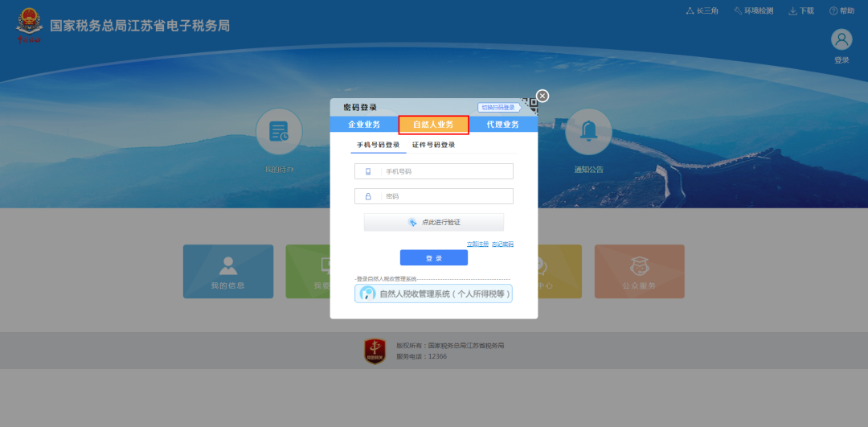The height and width of the screenshot is (427, 868).
Task: Focus the 手机号码 phone number field
Action: (433, 171)
